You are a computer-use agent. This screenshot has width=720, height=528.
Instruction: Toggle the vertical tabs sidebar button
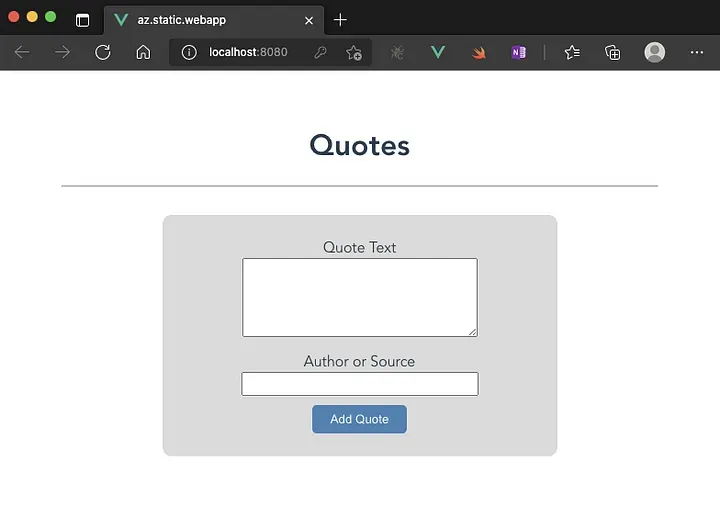[x=83, y=20]
